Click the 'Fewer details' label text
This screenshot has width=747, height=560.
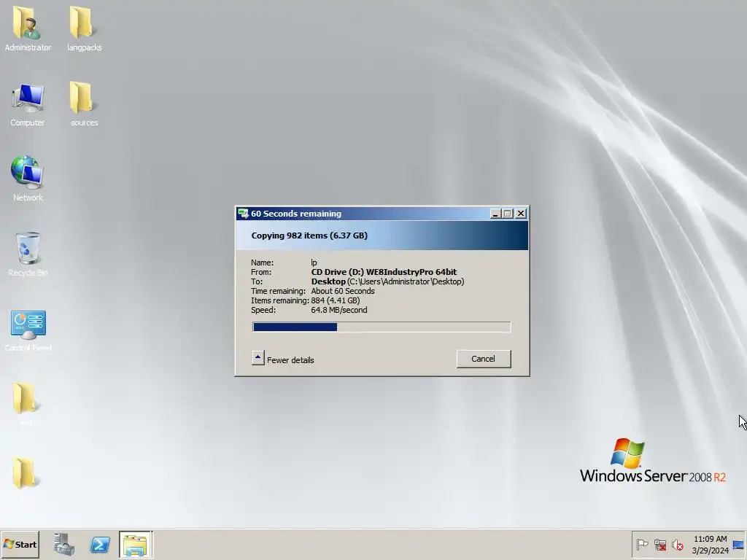pos(290,360)
